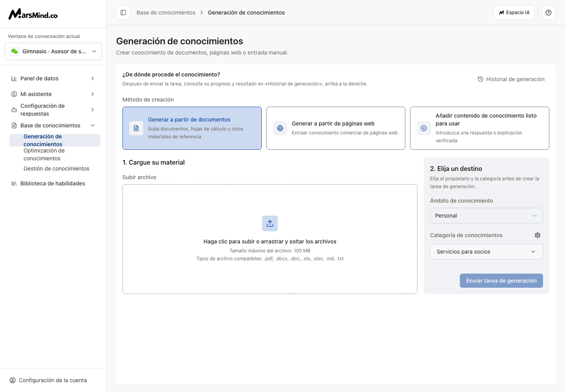Collapse the Base de conocimientos chevron

pyautogui.click(x=93, y=125)
